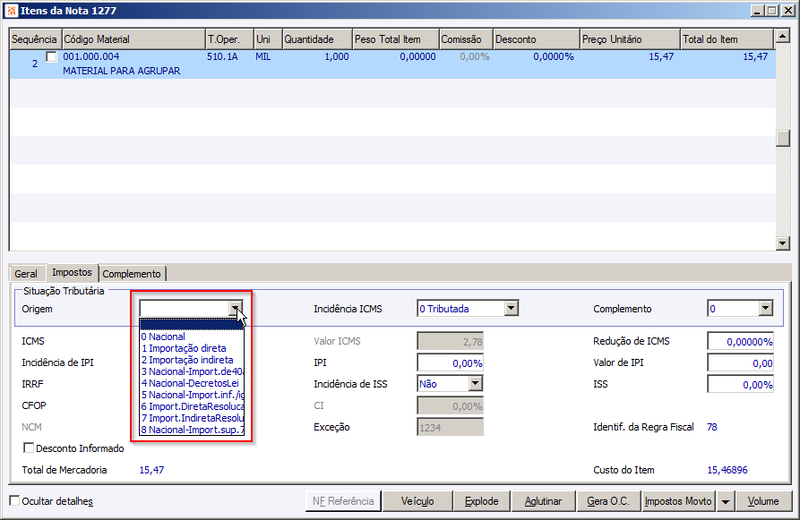Click the material code 001.000.004 cell
This screenshot has width=800, height=520.
click(91, 57)
